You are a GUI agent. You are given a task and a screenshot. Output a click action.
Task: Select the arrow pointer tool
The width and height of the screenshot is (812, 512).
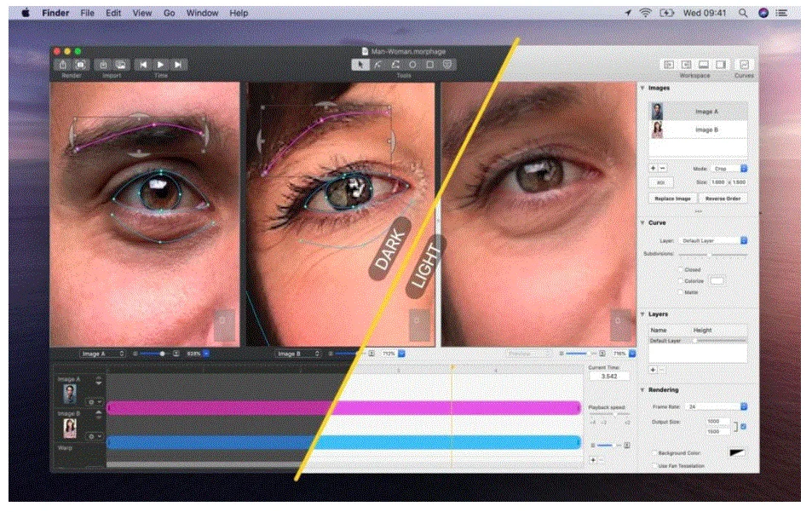point(360,65)
